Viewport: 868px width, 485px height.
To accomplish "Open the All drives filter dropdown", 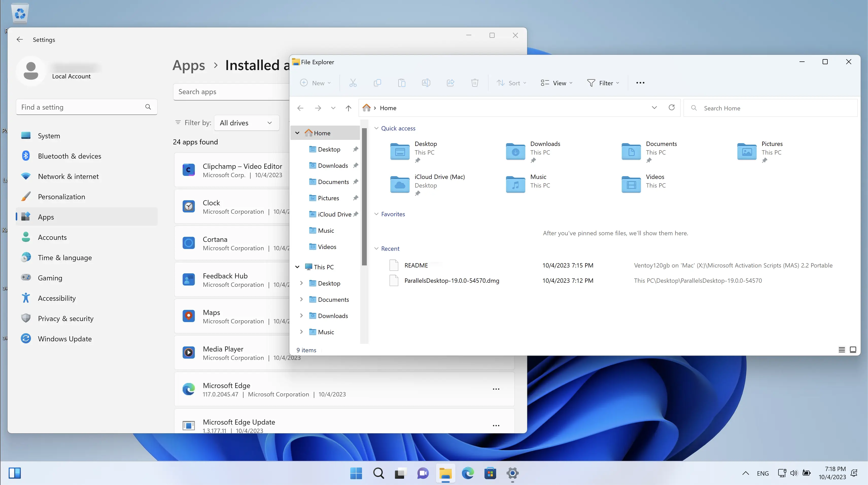I will [x=246, y=123].
